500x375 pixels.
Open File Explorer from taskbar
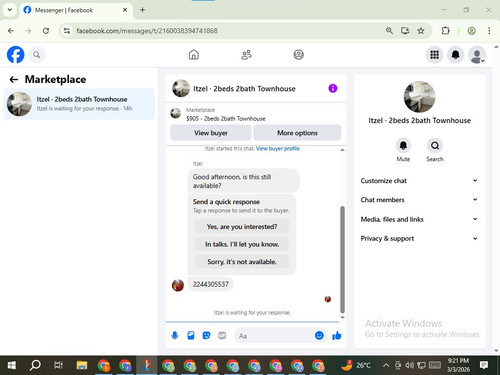82,365
